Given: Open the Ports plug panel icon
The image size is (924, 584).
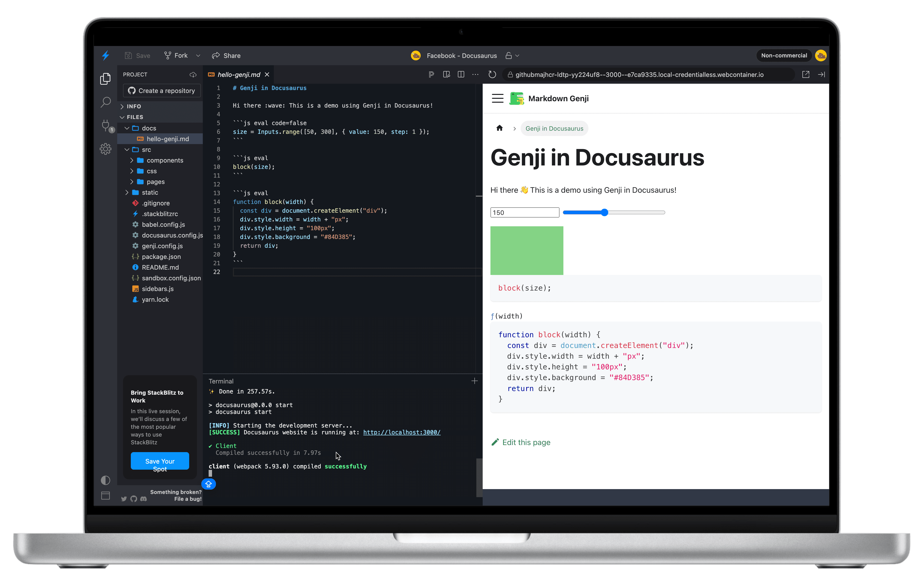Looking at the screenshot, I should 106,125.
